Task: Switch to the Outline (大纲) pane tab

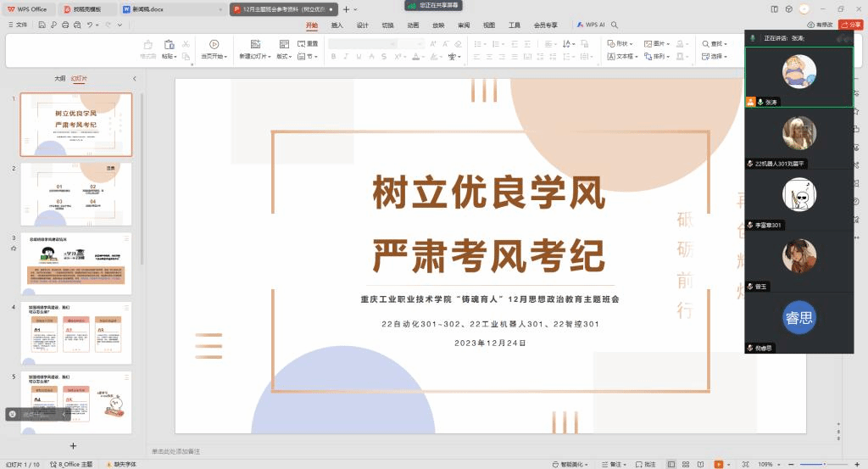Action: tap(60, 79)
